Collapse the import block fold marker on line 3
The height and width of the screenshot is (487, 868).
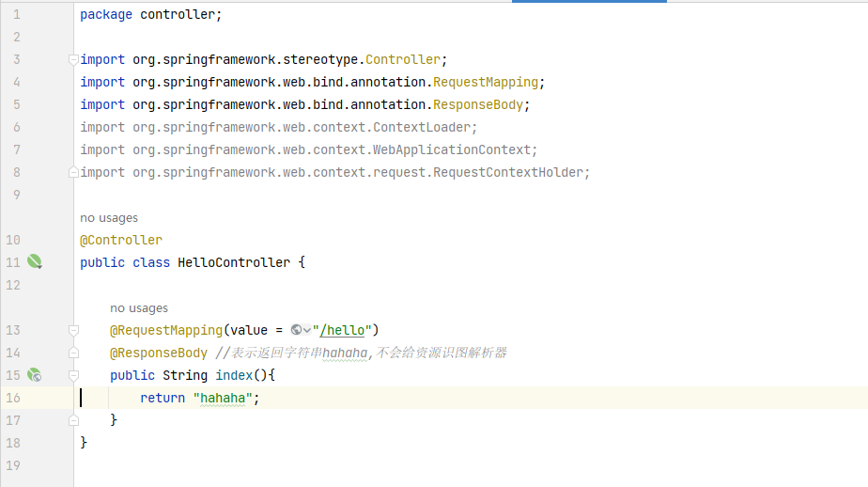pos(74,60)
